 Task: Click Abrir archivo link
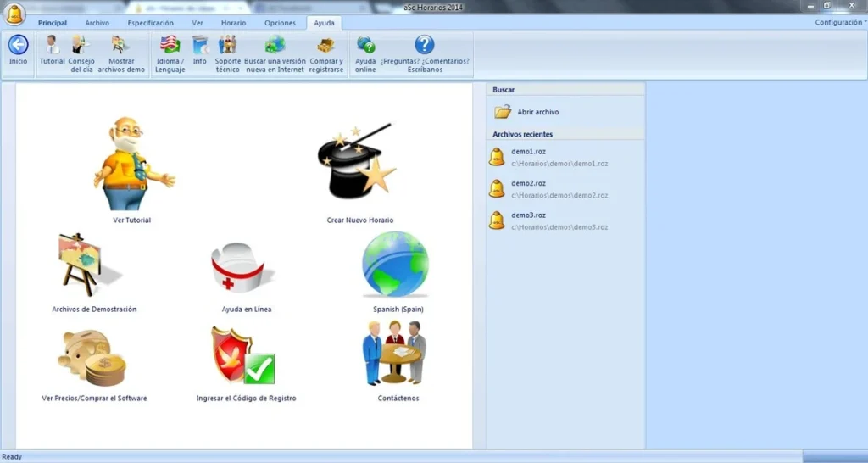[x=537, y=112]
